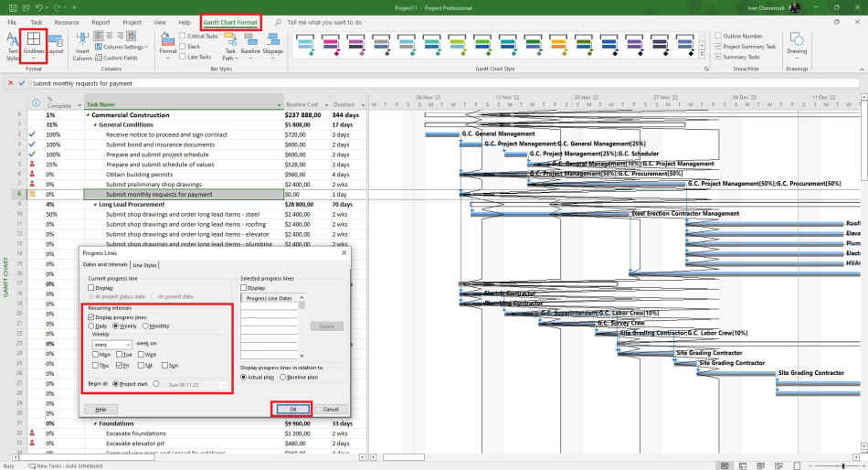The height and width of the screenshot is (470, 868).
Task: Open the File menu
Action: click(x=12, y=22)
